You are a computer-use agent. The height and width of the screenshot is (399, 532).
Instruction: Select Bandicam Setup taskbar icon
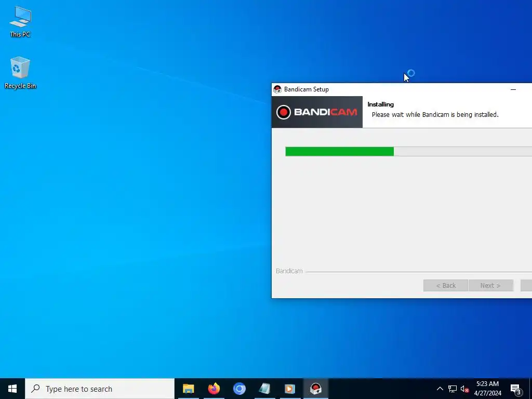(x=315, y=389)
